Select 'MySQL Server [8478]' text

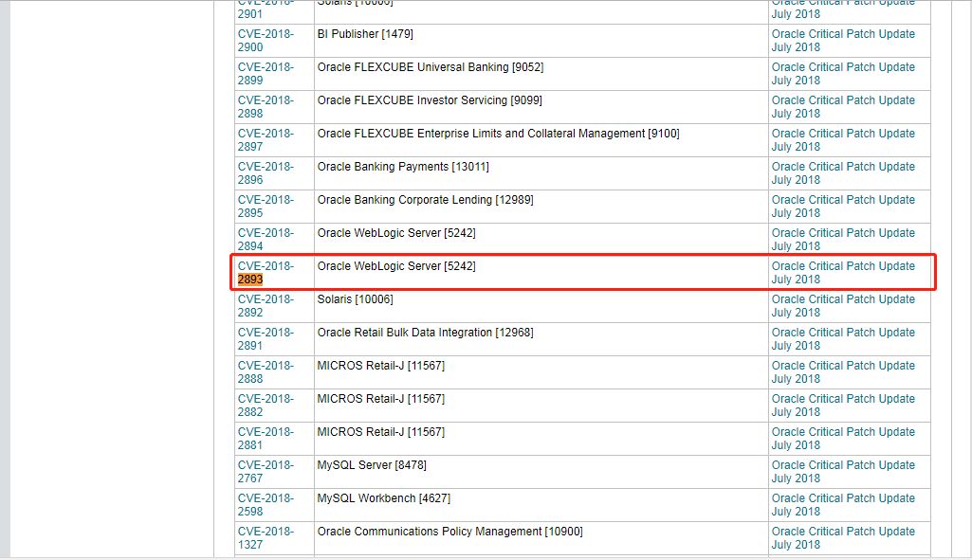[372, 465]
